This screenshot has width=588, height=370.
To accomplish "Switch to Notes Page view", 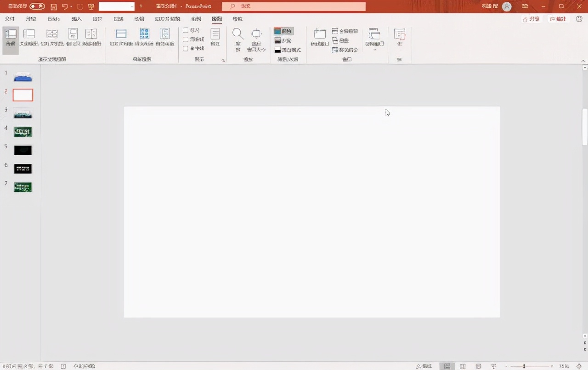I will [73, 38].
